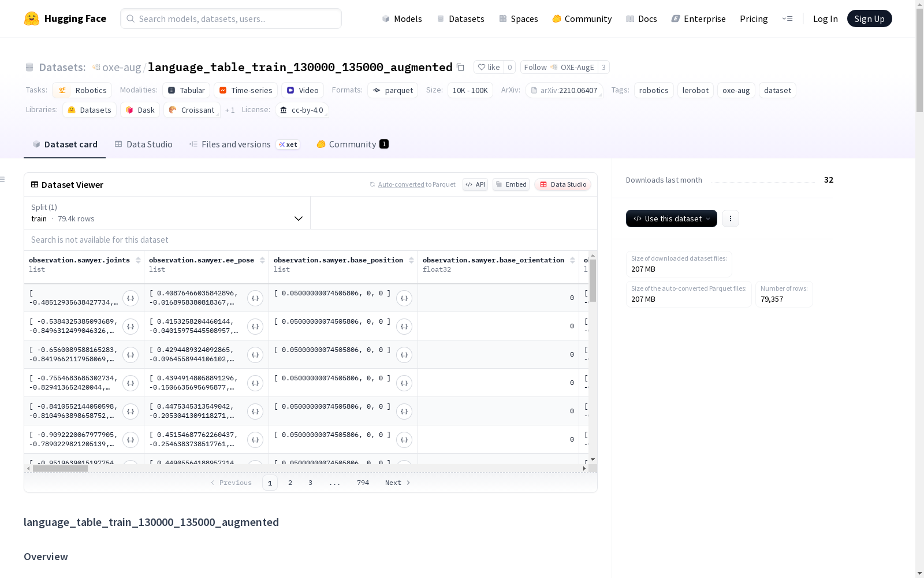Screen dimensions: 924x578
Task: Select the Robotics task tag
Action: coord(82,90)
